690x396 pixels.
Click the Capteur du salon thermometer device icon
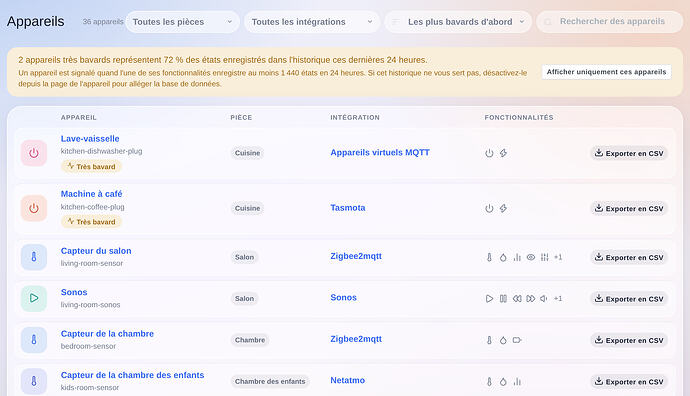tap(34, 257)
